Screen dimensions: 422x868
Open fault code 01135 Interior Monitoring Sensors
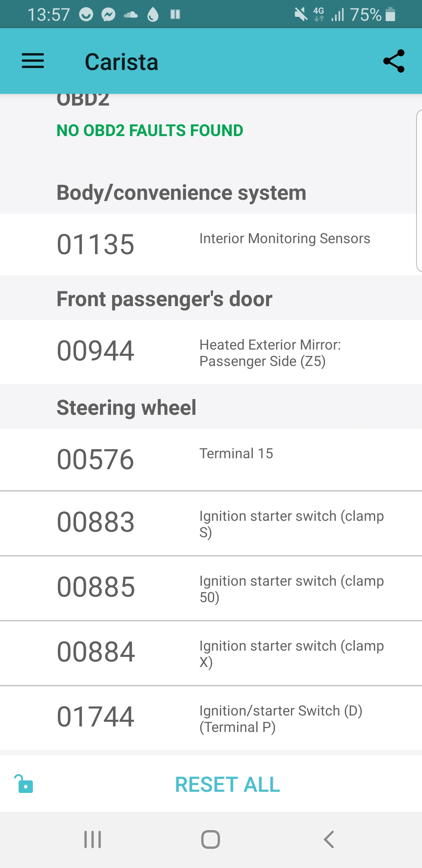(x=211, y=244)
